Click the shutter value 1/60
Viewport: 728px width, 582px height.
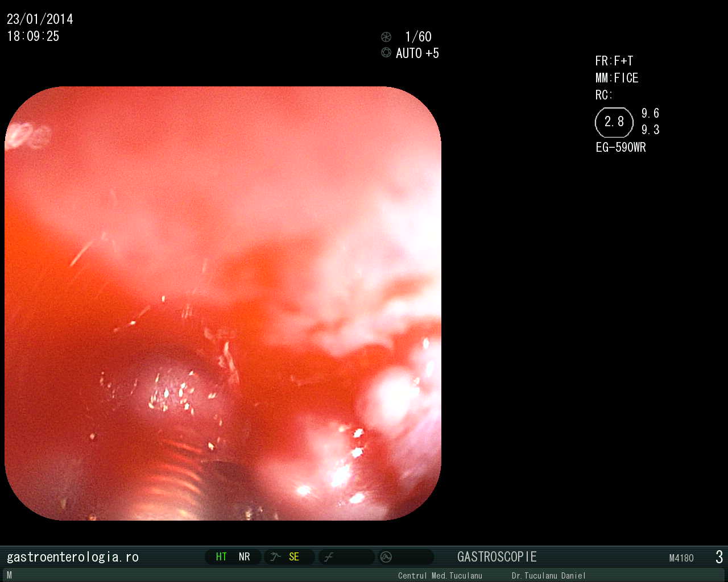point(418,37)
